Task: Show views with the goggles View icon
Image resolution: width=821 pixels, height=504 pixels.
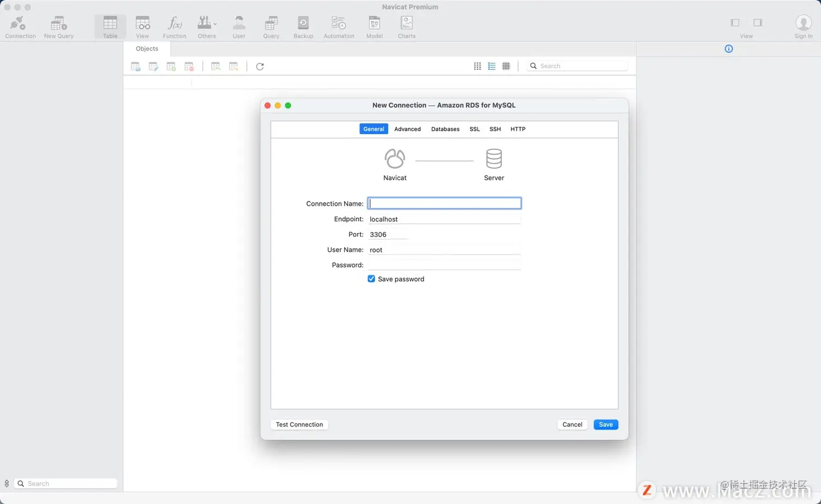Action: pos(142,23)
